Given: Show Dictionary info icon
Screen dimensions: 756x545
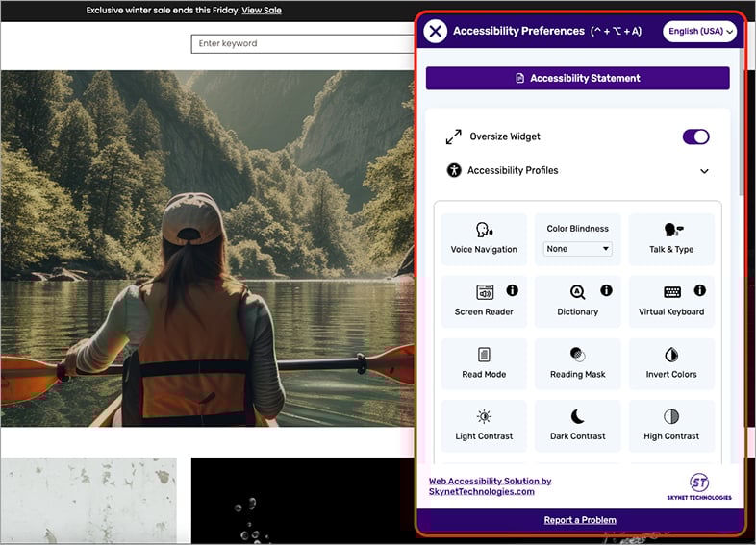Looking at the screenshot, I should click(606, 290).
